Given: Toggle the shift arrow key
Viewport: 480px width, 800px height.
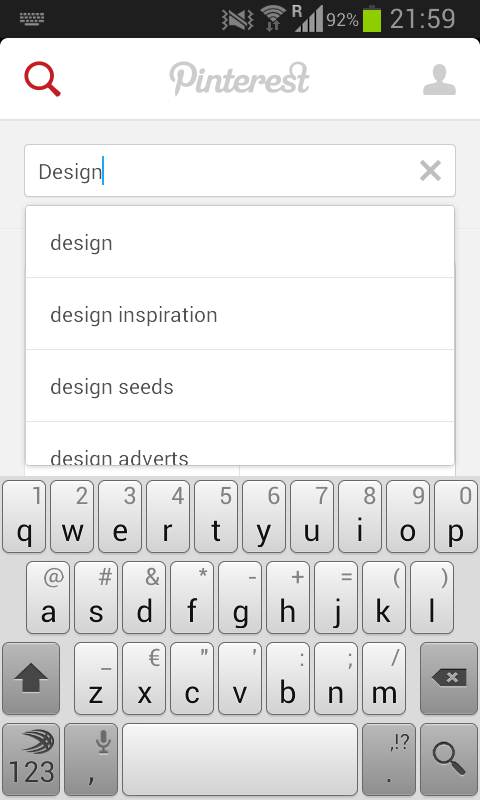Looking at the screenshot, I should pyautogui.click(x=31, y=678).
